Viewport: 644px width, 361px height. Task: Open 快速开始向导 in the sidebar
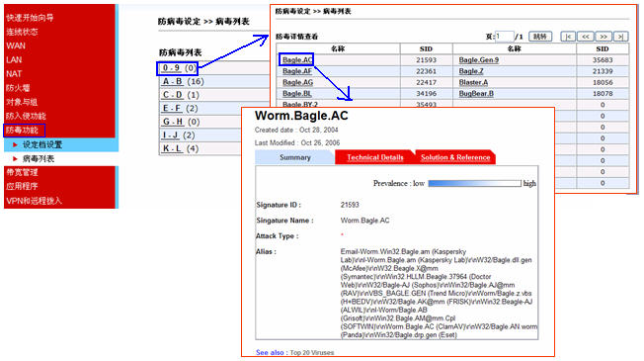click(30, 18)
